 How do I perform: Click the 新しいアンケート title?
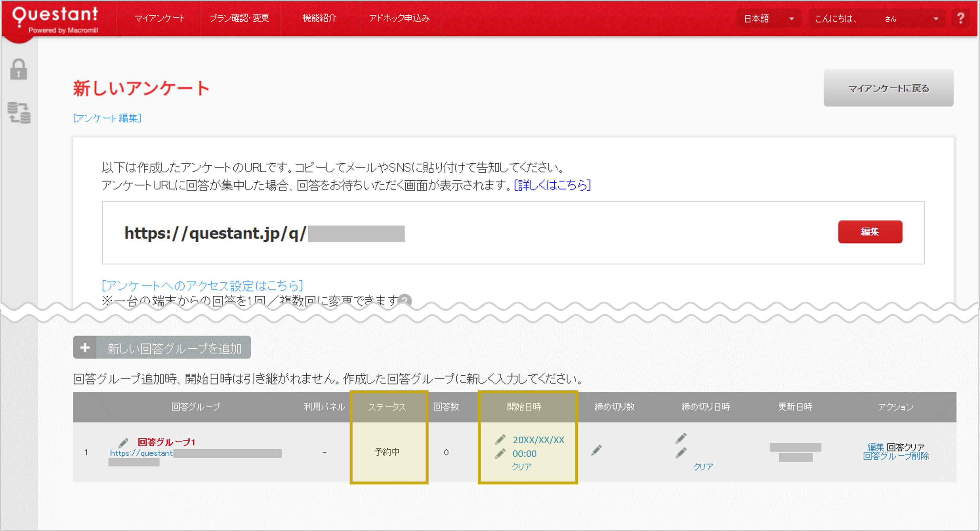[141, 88]
